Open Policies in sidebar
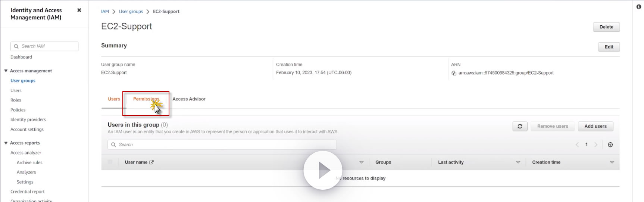Screen dimensions: 644x202 18,110
